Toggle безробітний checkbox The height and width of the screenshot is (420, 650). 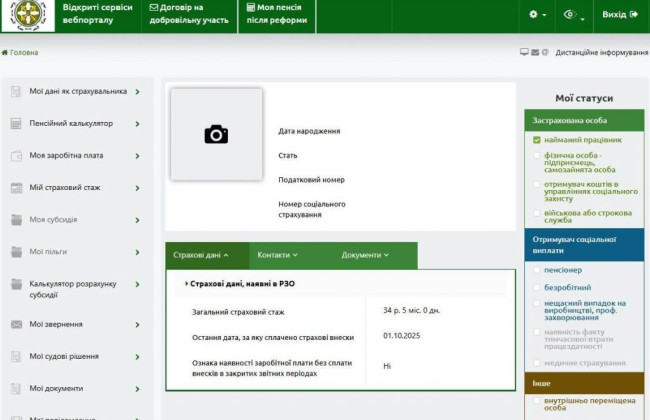coord(537,287)
